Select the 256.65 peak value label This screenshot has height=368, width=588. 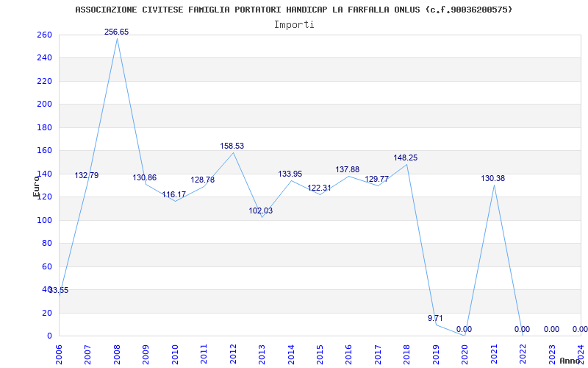click(x=117, y=32)
